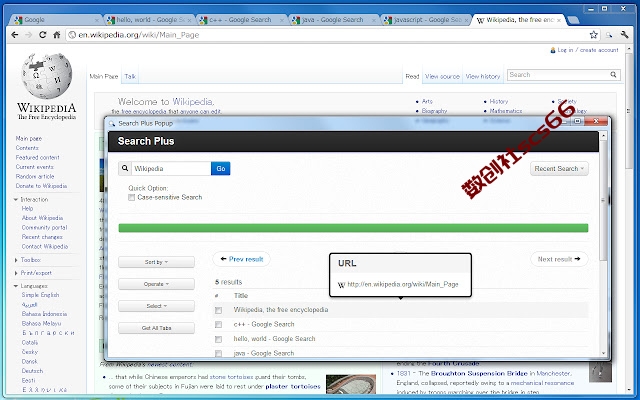This screenshot has width=640, height=400.
Task: Switch to java Google Search tab
Action: 331,20
